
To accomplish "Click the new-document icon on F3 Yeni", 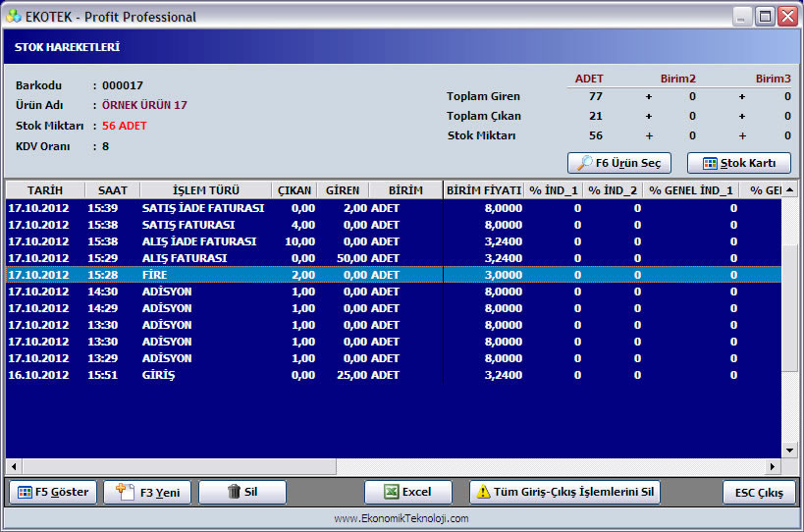I will point(125,492).
